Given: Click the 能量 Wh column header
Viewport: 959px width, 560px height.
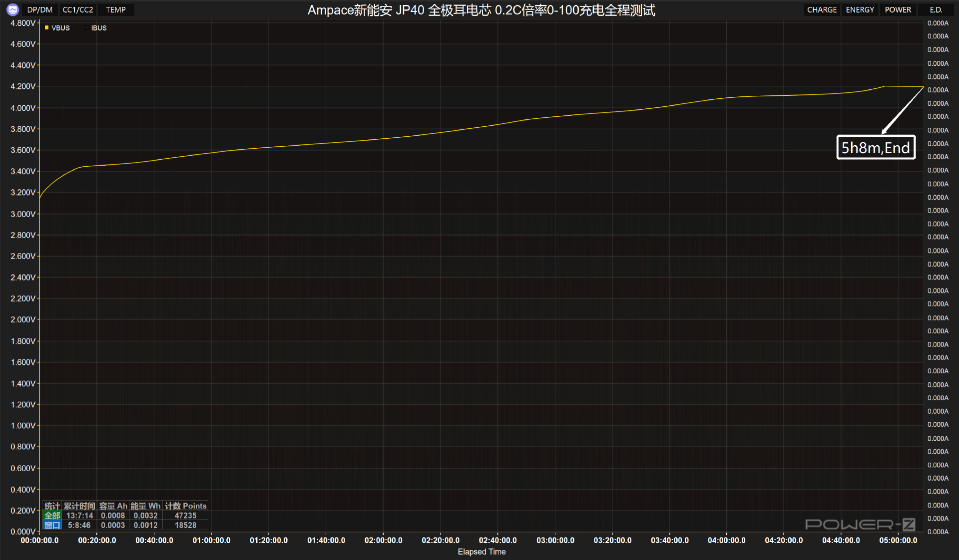Looking at the screenshot, I should [x=145, y=506].
